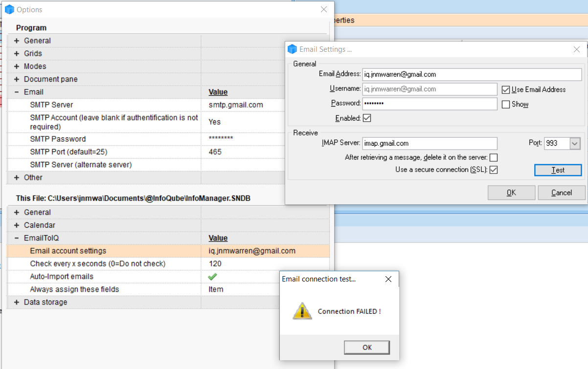This screenshot has height=369, width=588.
Task: Select SMTP Port value 465
Action: (x=215, y=152)
